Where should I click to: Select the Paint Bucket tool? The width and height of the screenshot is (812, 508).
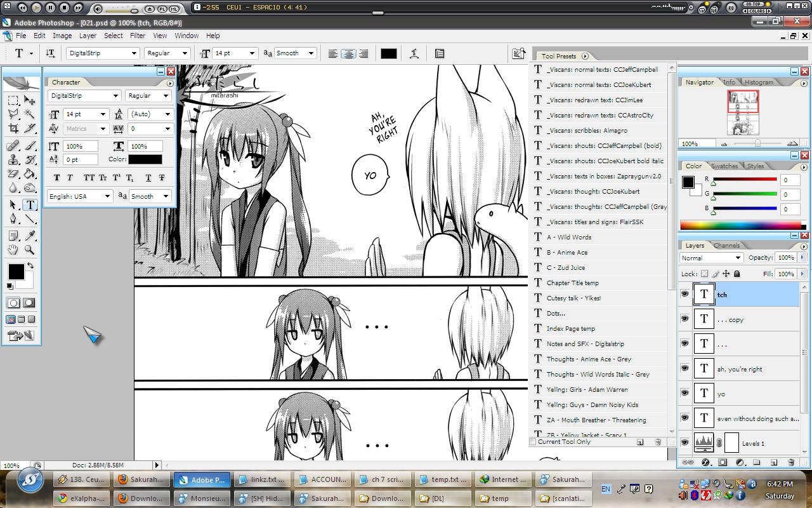point(30,174)
